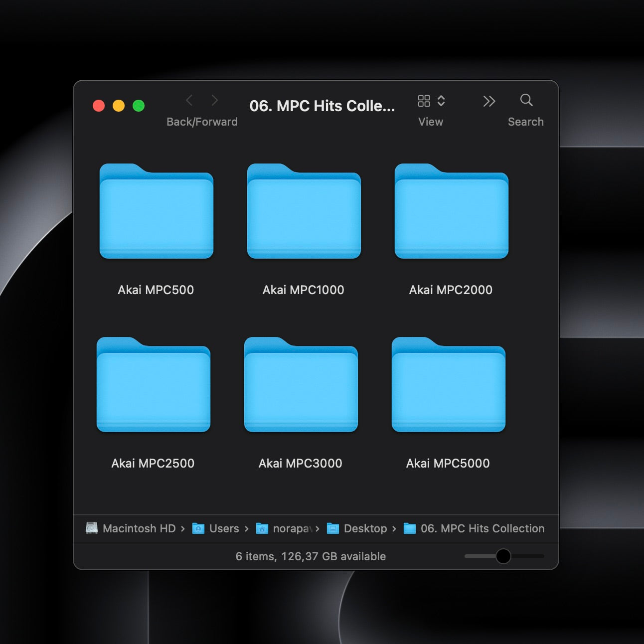Toggle full screen with the green traffic light
Image resolution: width=644 pixels, height=644 pixels.
tap(139, 106)
